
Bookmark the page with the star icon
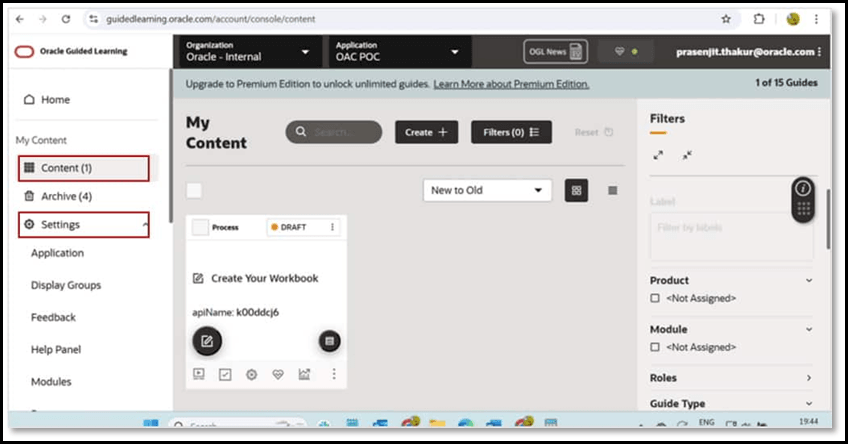pyautogui.click(x=726, y=19)
